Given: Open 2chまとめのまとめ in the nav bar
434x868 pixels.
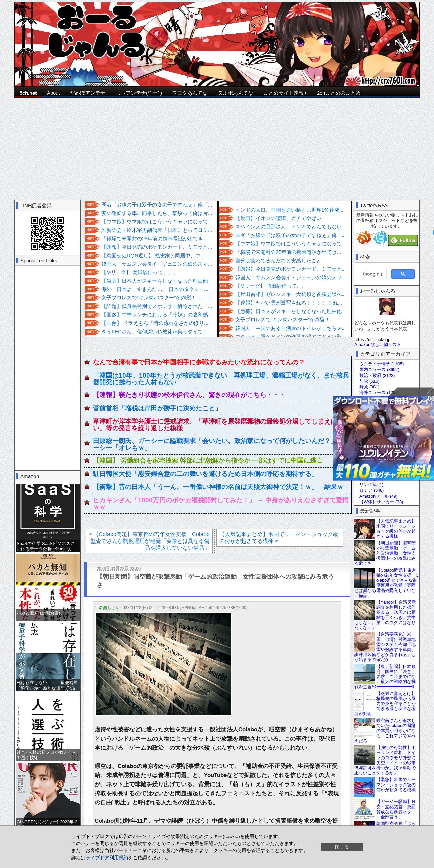Looking at the screenshot, I should pyautogui.click(x=339, y=93).
